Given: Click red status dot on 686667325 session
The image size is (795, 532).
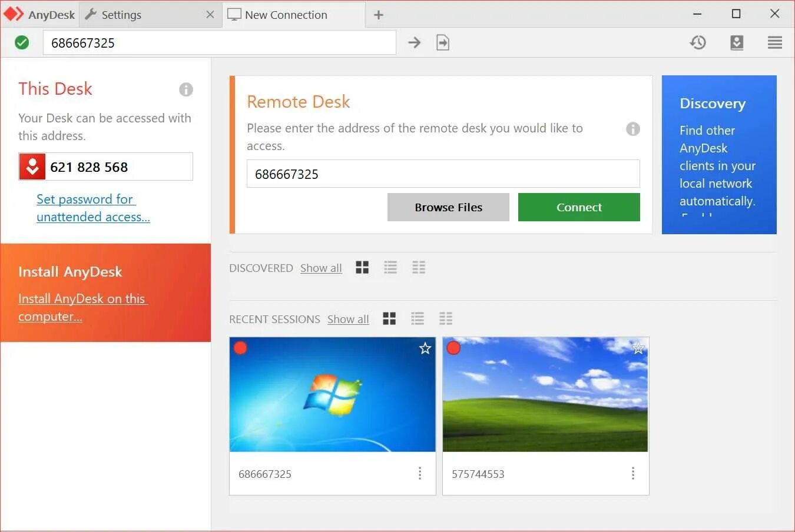Looking at the screenshot, I should 240,348.
